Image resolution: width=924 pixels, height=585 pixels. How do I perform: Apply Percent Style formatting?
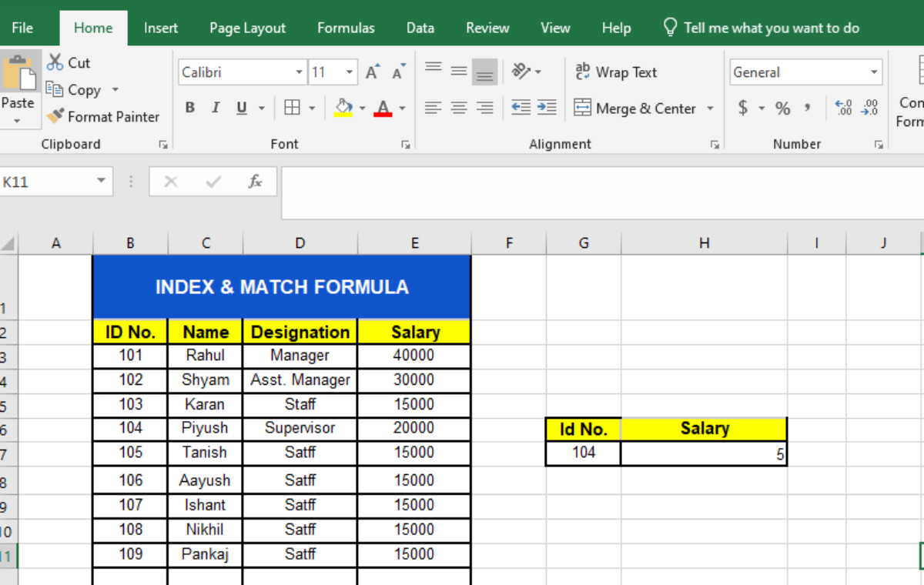pos(783,108)
